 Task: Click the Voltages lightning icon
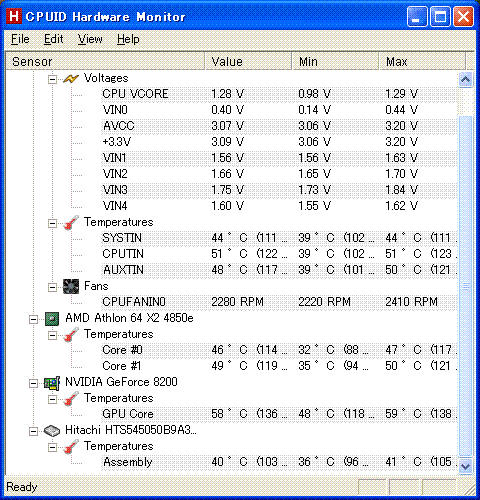(71, 79)
